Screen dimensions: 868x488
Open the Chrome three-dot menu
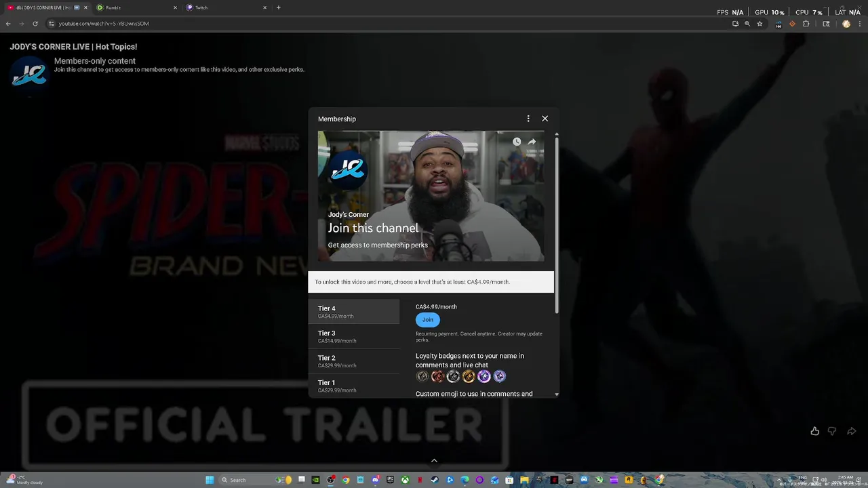[x=859, y=24]
